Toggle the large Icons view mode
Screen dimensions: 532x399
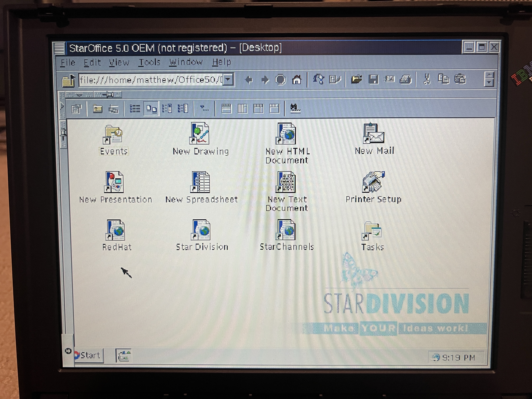151,109
